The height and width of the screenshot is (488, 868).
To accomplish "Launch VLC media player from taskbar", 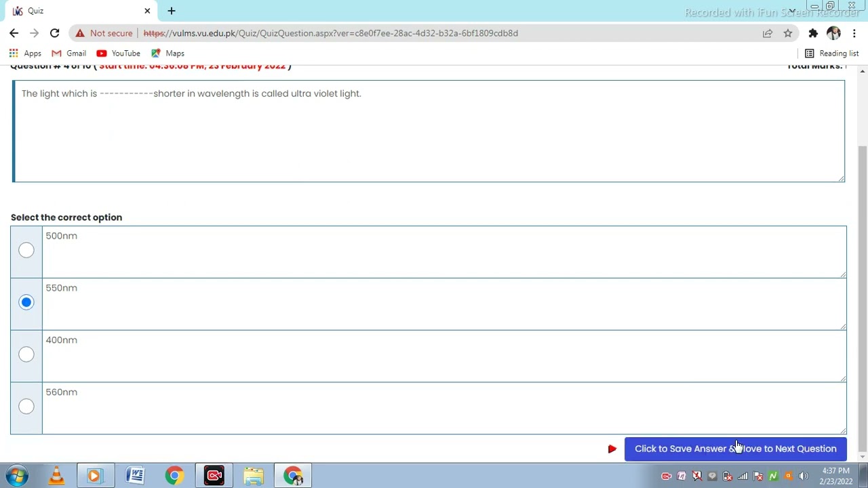I will tap(56, 476).
